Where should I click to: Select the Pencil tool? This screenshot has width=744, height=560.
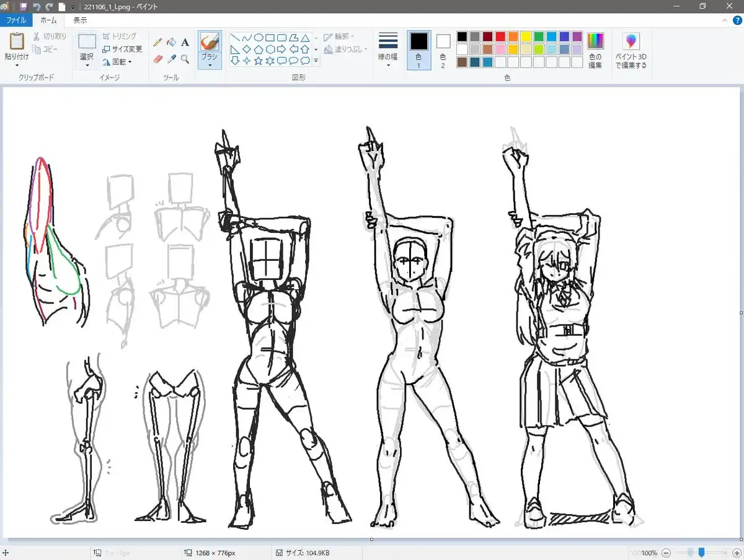pos(157,42)
